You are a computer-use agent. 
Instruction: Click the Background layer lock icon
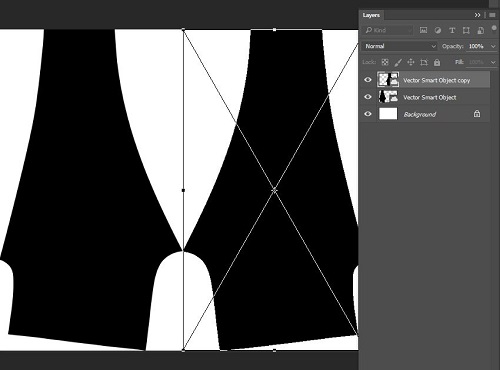coord(477,114)
